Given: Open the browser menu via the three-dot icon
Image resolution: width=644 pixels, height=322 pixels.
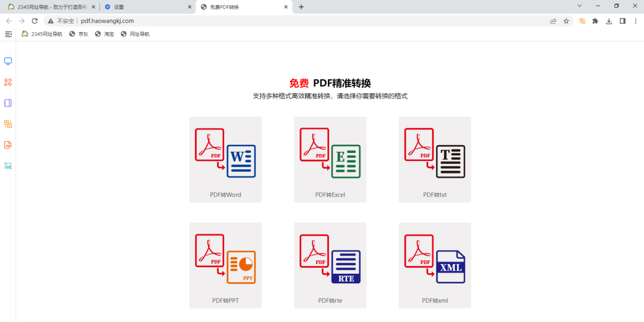Looking at the screenshot, I should (x=636, y=20).
